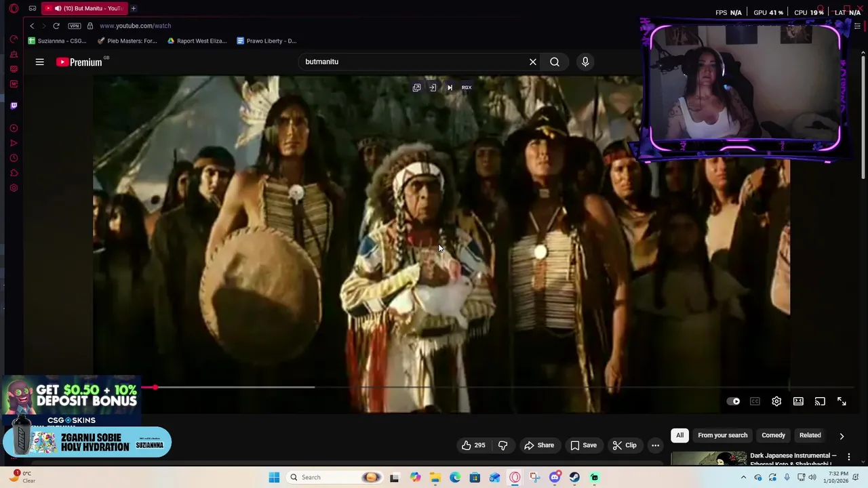This screenshot has width=868, height=488.
Task: Show hidden system tray icons
Action: click(x=743, y=477)
